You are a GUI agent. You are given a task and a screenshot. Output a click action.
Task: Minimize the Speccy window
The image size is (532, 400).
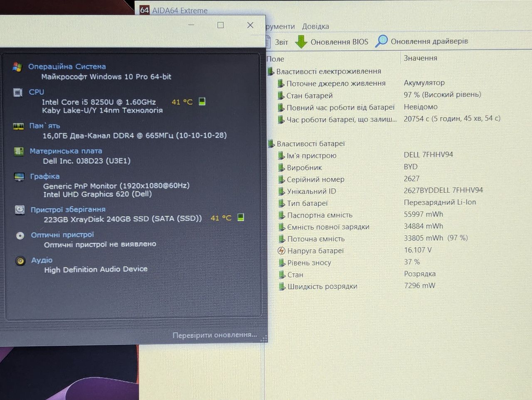pos(191,25)
